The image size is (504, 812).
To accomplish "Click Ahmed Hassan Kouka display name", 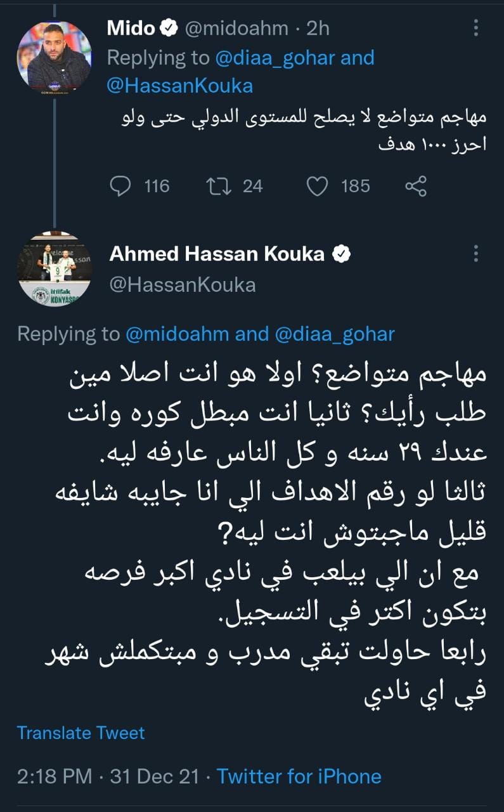I will pyautogui.click(x=217, y=254).
